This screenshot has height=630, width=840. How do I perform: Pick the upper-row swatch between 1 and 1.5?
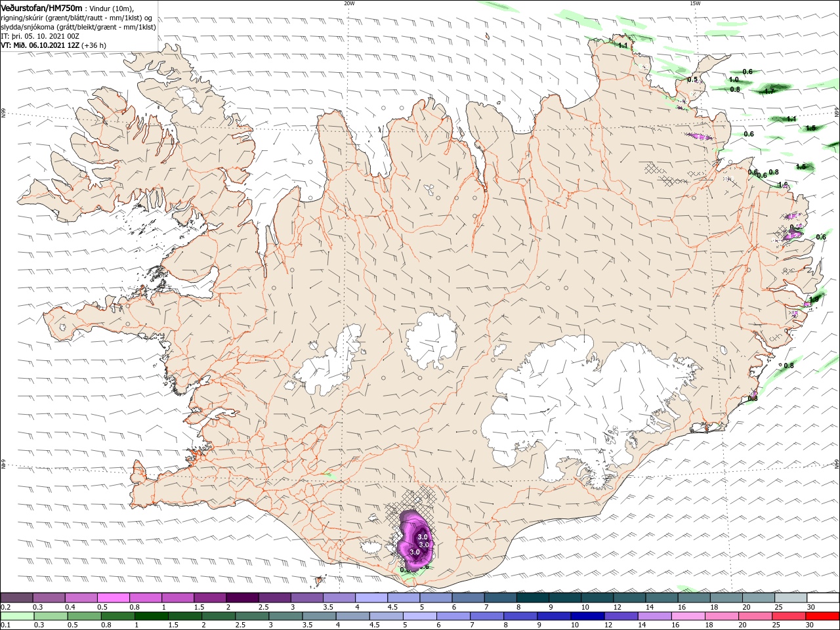pyautogui.click(x=177, y=597)
